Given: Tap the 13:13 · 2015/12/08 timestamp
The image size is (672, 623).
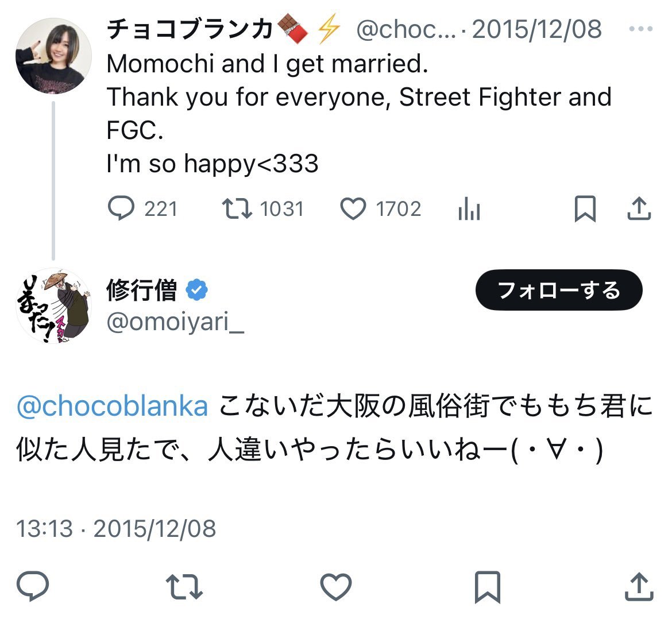Looking at the screenshot, I should (116, 528).
